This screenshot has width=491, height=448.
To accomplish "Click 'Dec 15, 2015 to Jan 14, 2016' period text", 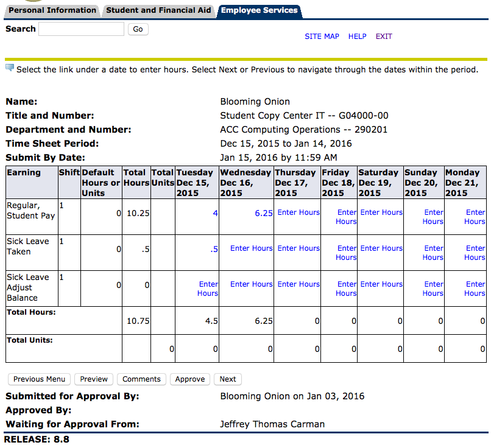I will pyautogui.click(x=286, y=144).
